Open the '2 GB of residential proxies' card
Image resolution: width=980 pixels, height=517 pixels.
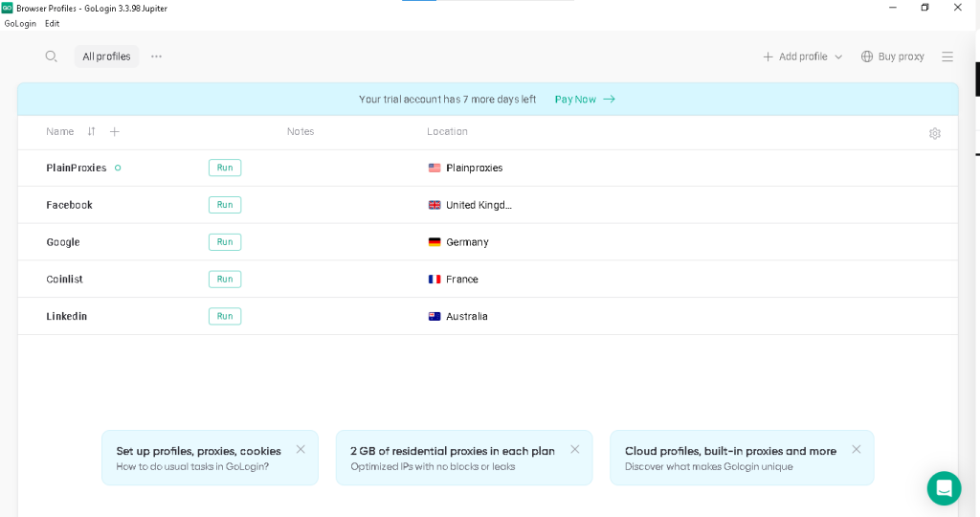point(464,458)
